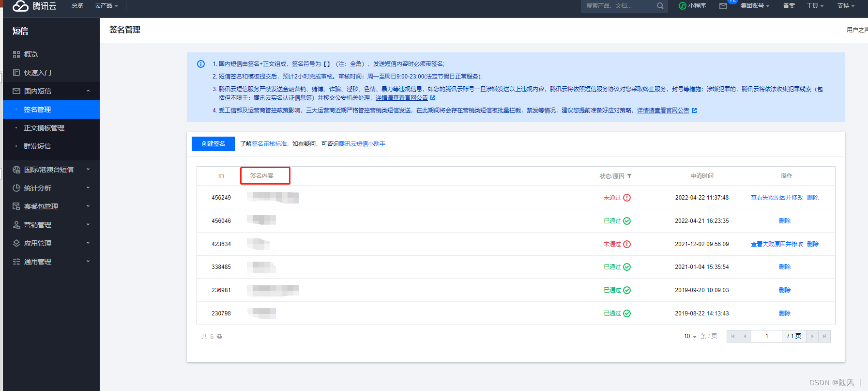Click the 概览 overview grid icon

pos(16,54)
